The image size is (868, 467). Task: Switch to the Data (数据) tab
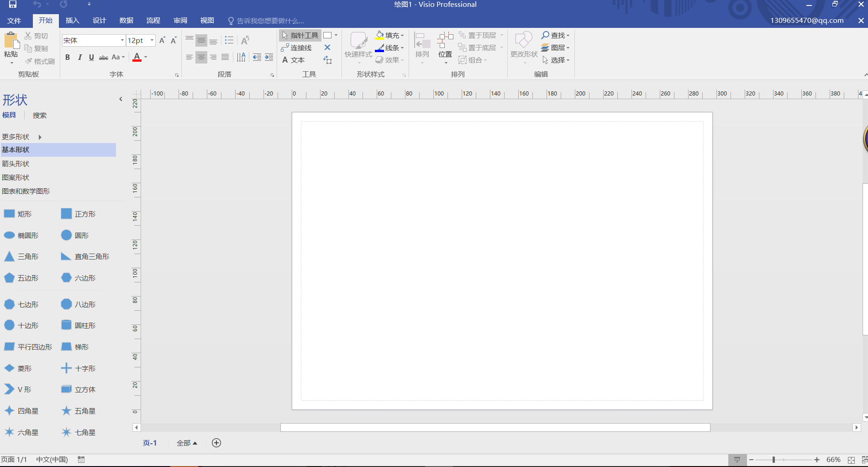coord(126,21)
